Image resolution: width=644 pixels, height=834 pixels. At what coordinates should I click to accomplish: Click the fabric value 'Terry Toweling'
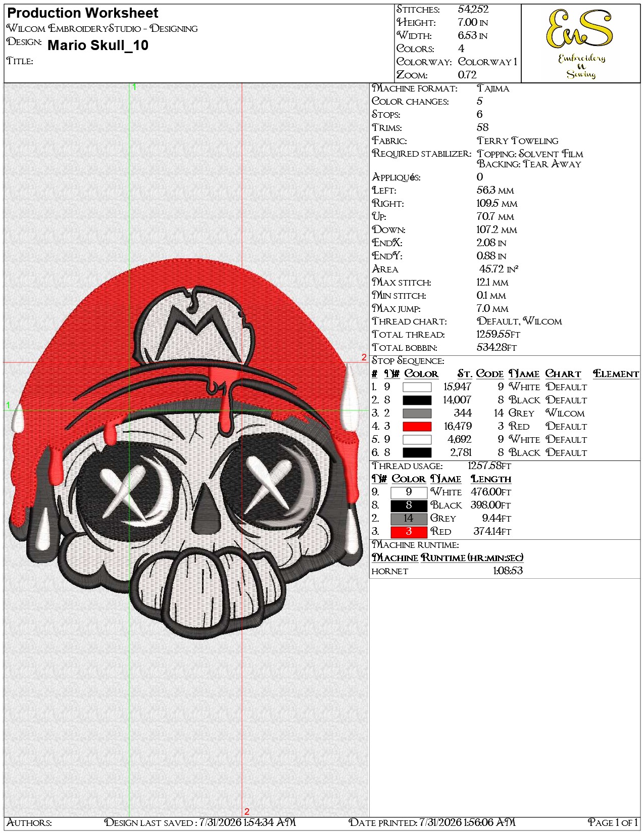tap(518, 141)
